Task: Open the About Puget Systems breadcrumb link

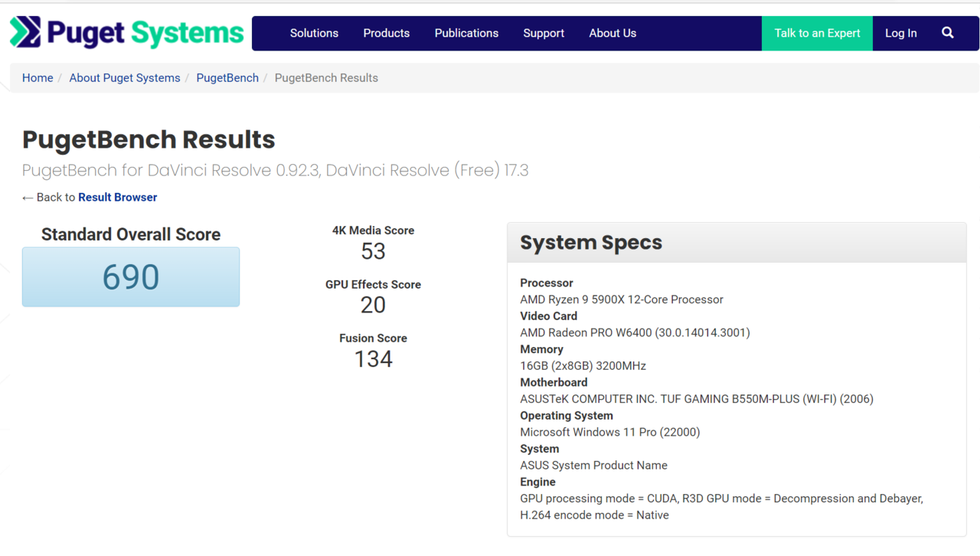Action: pos(125,78)
